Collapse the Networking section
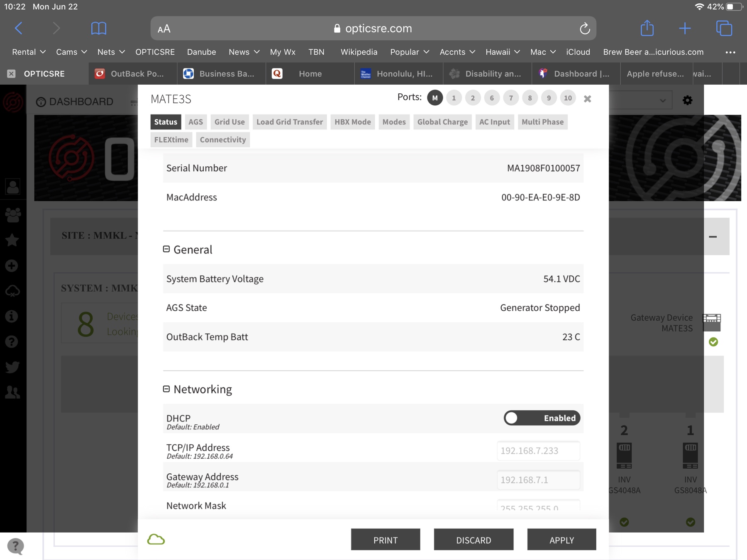The height and width of the screenshot is (560, 747). (x=166, y=389)
